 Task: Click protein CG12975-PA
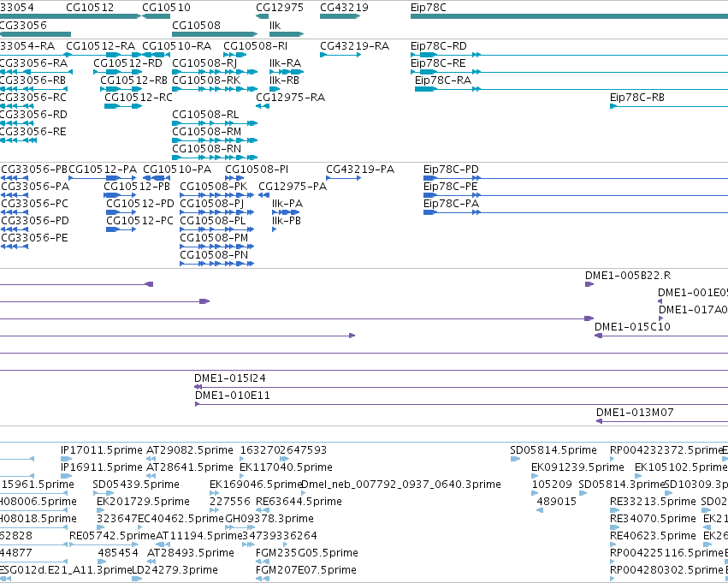(293, 187)
